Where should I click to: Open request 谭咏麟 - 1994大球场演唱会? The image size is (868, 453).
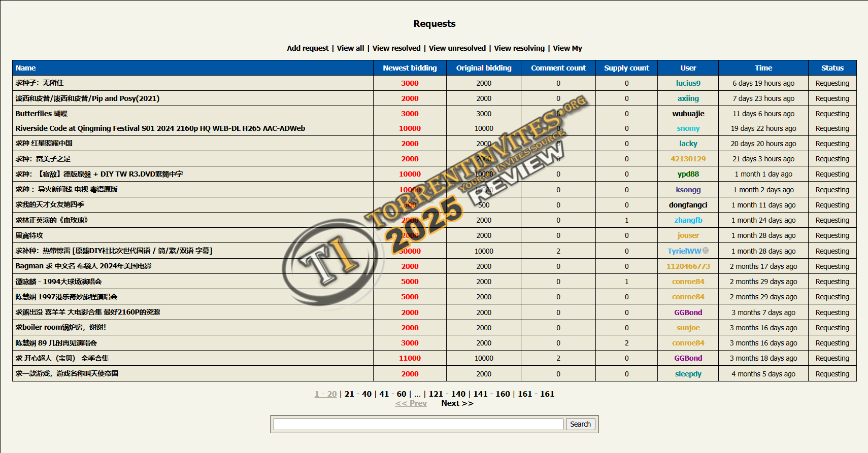point(58,282)
